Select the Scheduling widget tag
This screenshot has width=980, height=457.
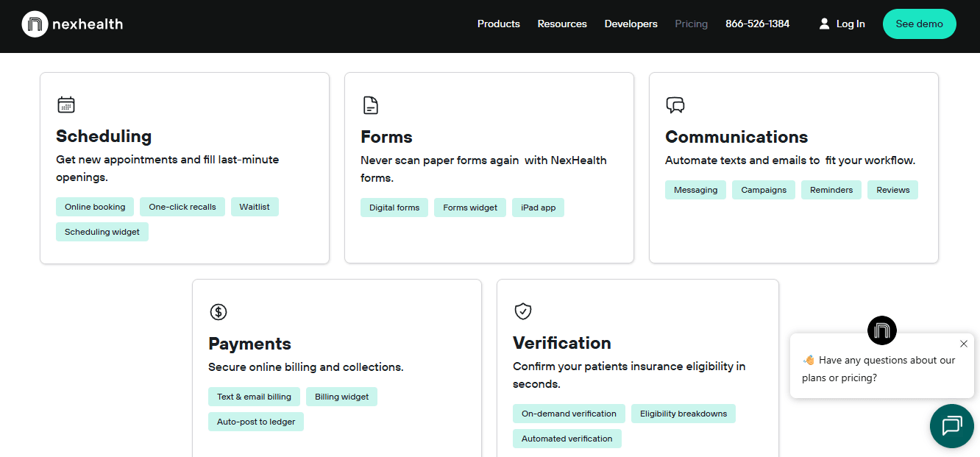coord(102,232)
